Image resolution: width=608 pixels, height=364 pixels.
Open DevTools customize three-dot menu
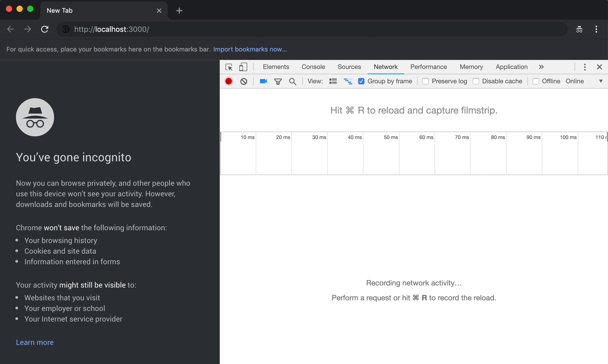click(x=585, y=67)
